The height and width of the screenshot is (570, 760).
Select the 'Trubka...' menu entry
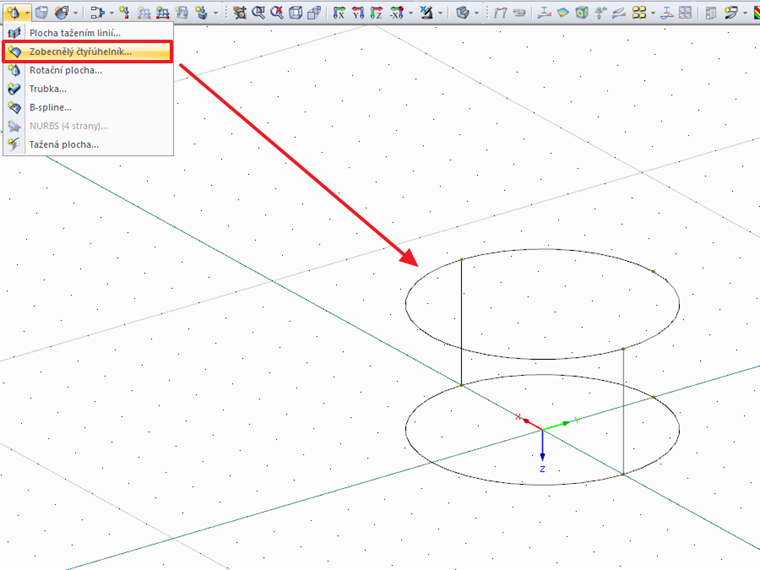pos(88,89)
